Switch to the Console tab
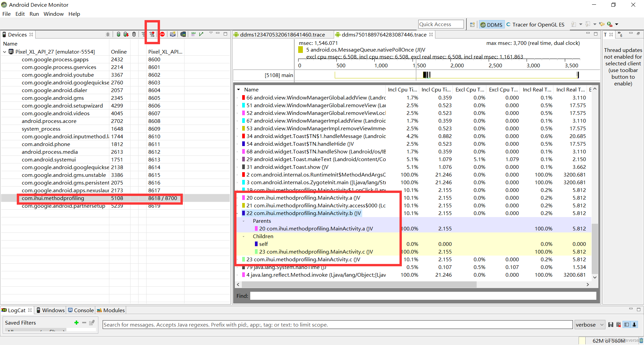Screen dimensions: 644x345 coord(81,310)
